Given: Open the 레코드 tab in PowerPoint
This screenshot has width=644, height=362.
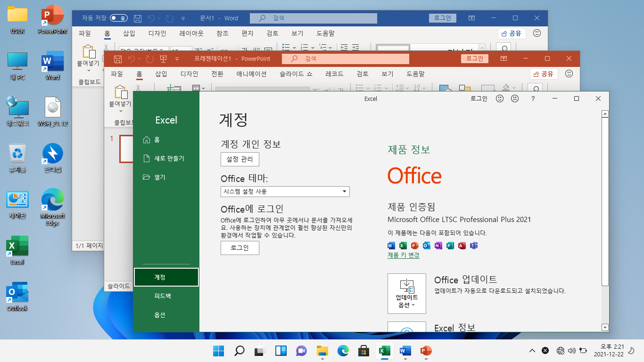Looking at the screenshot, I should [334, 74].
